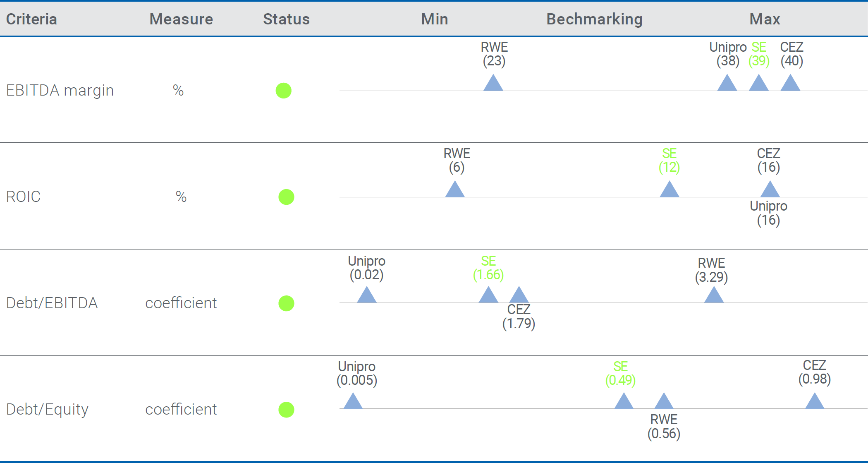The image size is (868, 463).
Task: Click the Debt/Equity green status indicator
Action: coord(286,410)
